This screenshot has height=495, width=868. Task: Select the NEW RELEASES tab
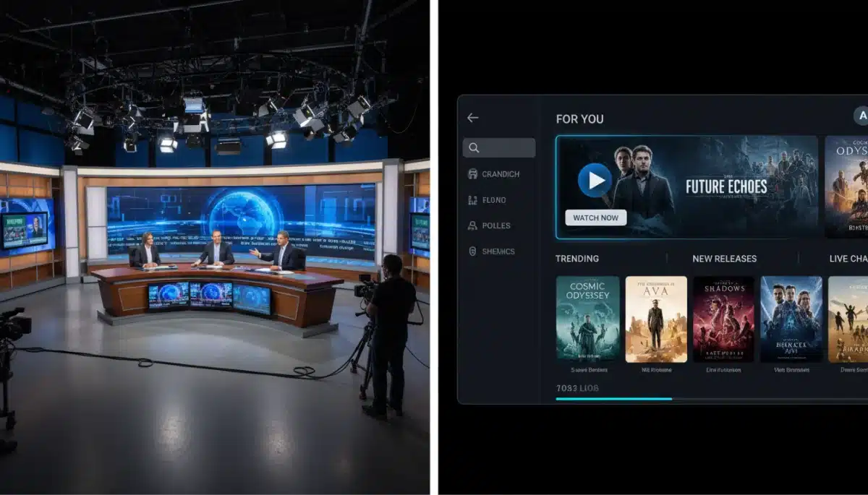coord(725,259)
